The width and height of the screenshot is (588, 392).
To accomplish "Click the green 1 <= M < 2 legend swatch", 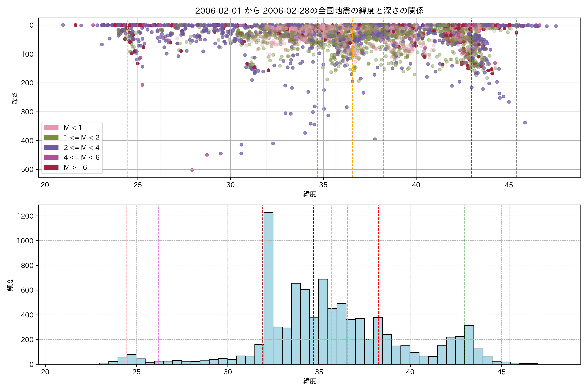I will (51, 138).
